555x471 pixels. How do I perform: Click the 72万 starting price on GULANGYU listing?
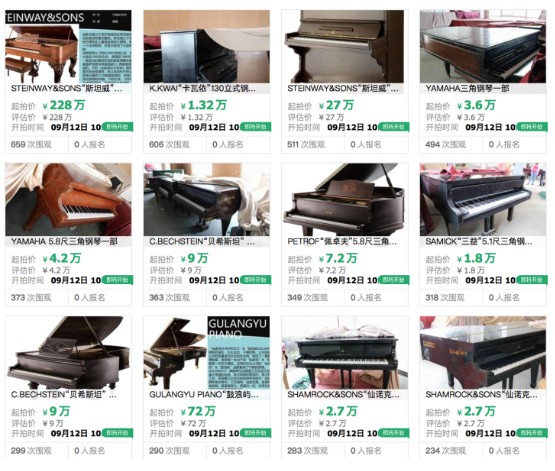[198, 411]
